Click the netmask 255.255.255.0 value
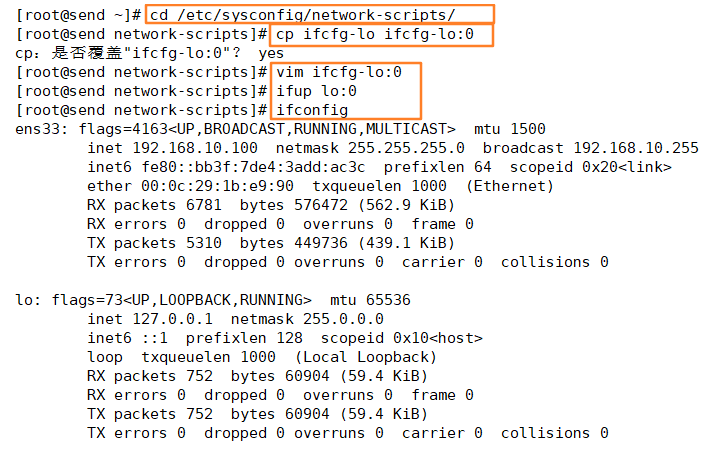 coord(406,148)
